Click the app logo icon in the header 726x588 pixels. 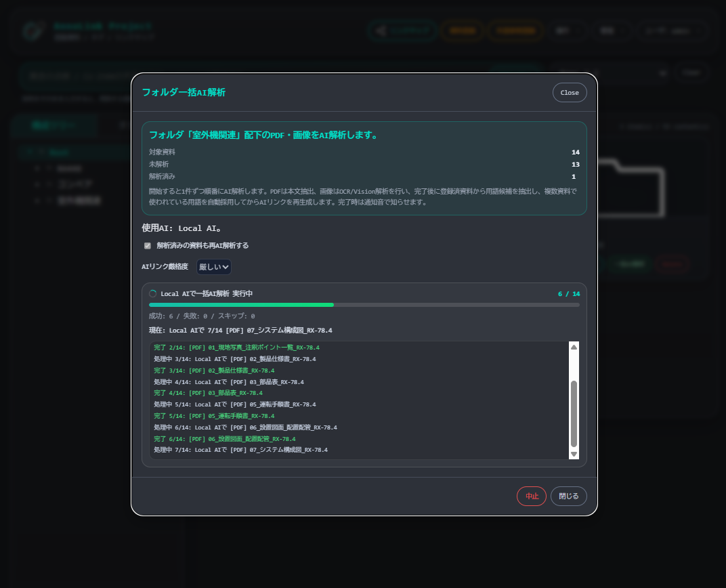click(34, 31)
